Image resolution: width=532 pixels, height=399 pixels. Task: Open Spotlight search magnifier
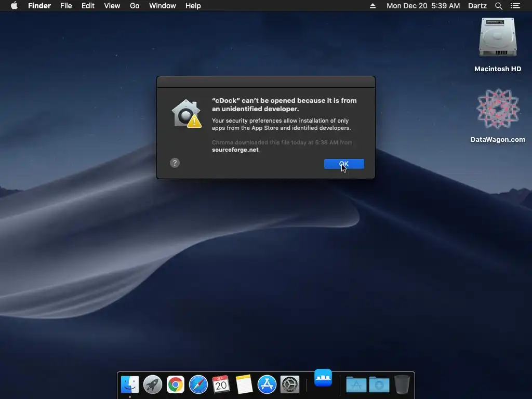498,6
